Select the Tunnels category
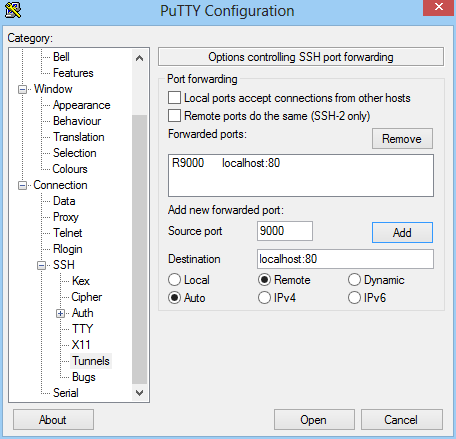456x439 pixels. tap(91, 361)
